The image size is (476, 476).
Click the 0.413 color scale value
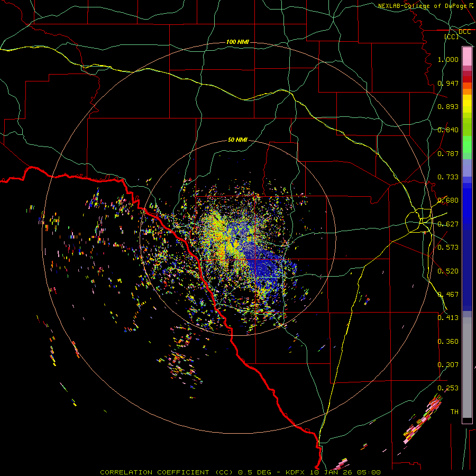(x=448, y=318)
